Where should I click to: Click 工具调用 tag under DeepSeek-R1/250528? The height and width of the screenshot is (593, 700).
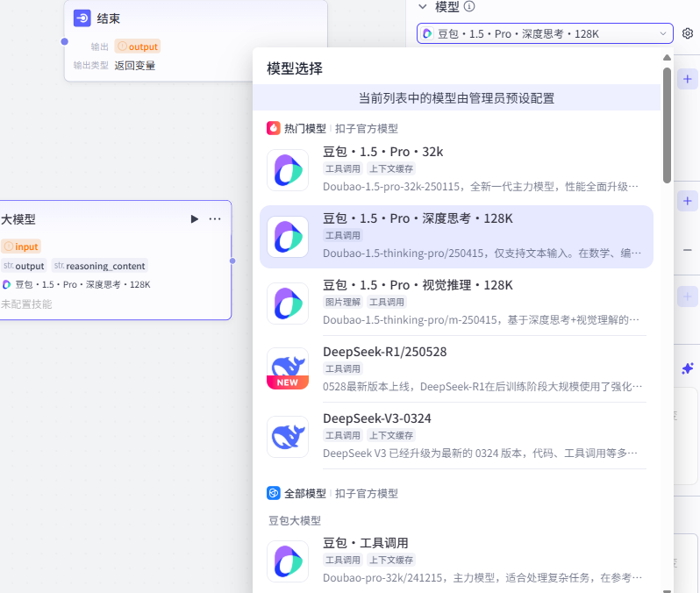coord(343,368)
